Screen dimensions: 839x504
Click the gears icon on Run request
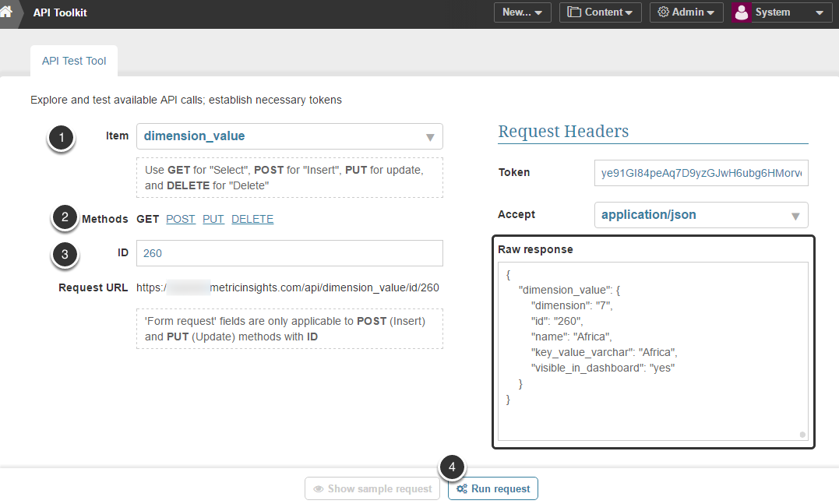(462, 489)
